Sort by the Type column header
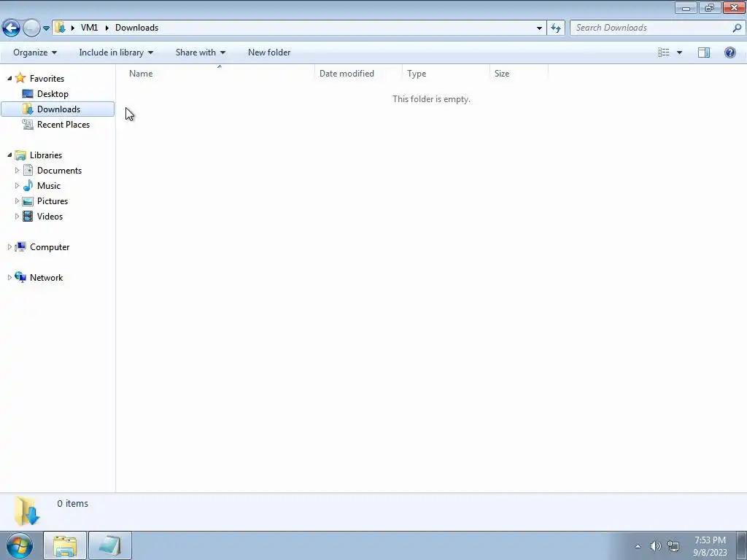The image size is (747, 560). [x=446, y=74]
